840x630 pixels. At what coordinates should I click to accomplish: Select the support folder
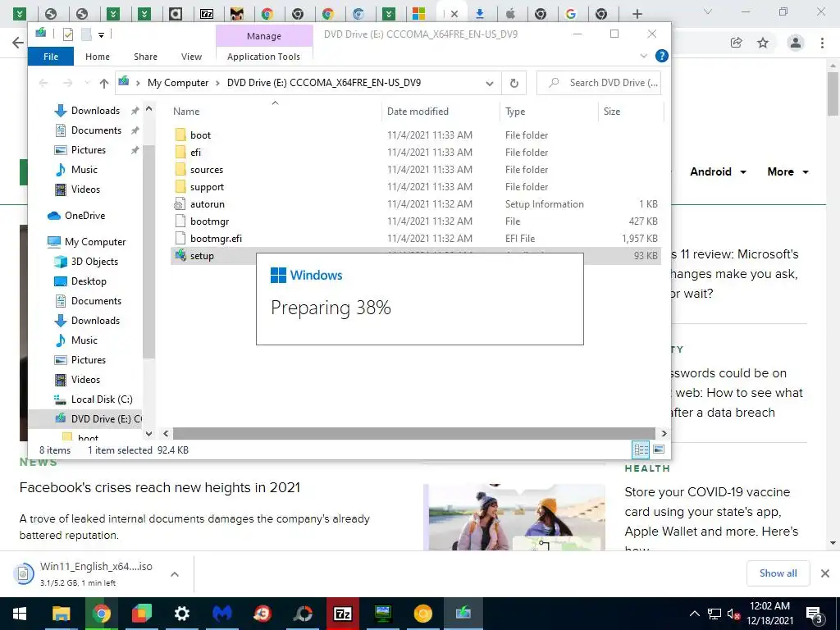tap(207, 187)
